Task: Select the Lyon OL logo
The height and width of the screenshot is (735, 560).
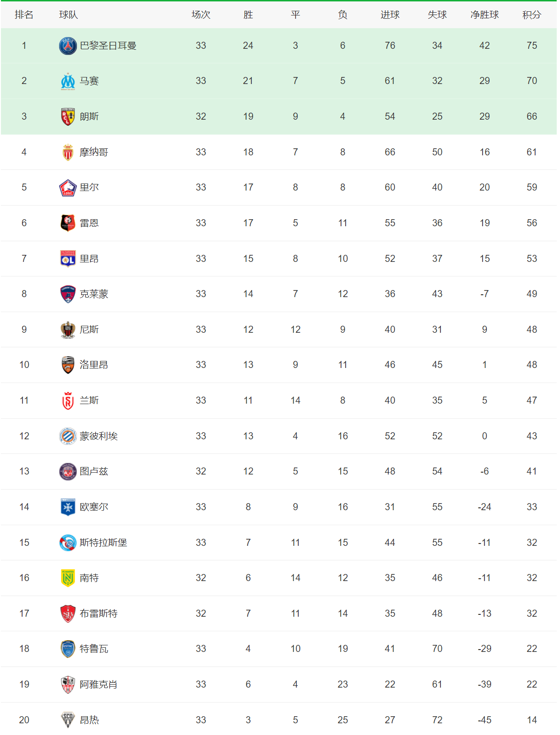Action: pyautogui.click(x=68, y=259)
